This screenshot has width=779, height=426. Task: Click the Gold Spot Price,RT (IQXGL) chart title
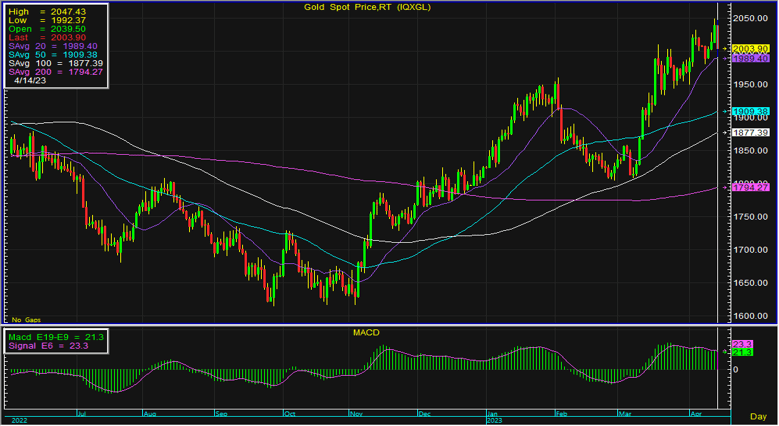click(x=367, y=7)
